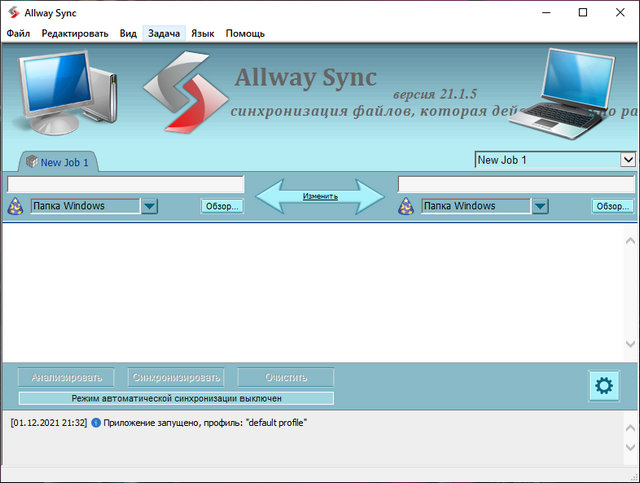Viewport: 640px width, 483px height.
Task: Click the версия 21.1.5 text
Action: point(435,94)
